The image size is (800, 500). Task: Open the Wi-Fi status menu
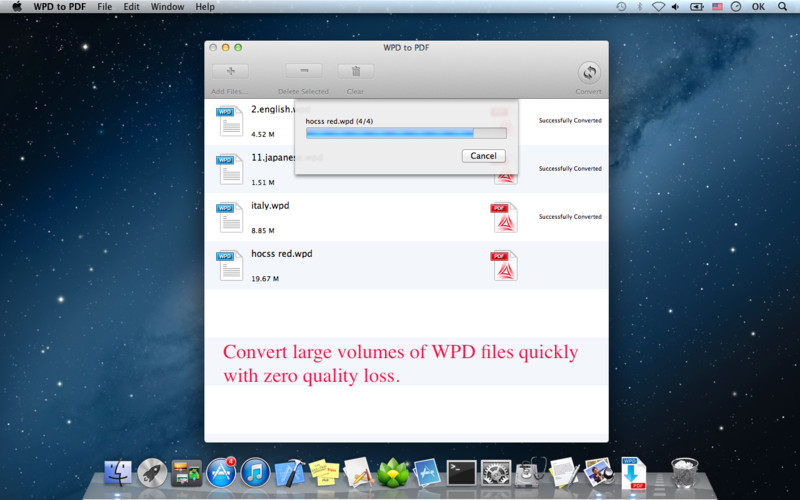click(658, 7)
